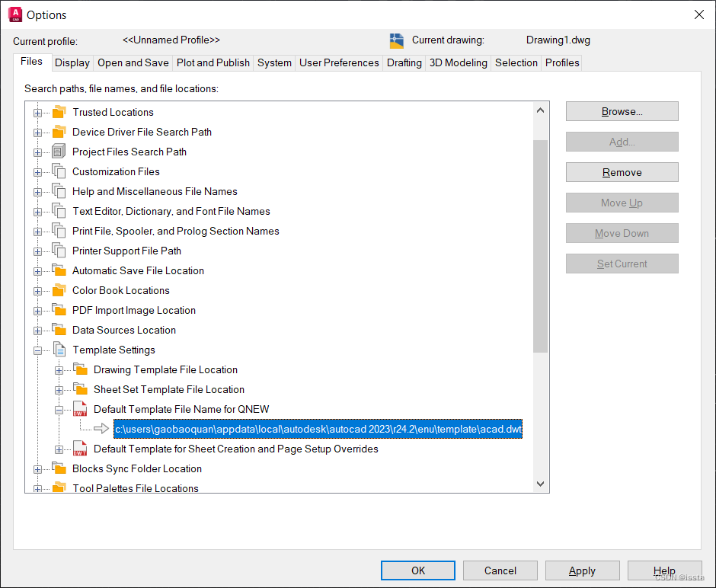
Task: Open the 3D Modeling tab
Action: pos(458,62)
